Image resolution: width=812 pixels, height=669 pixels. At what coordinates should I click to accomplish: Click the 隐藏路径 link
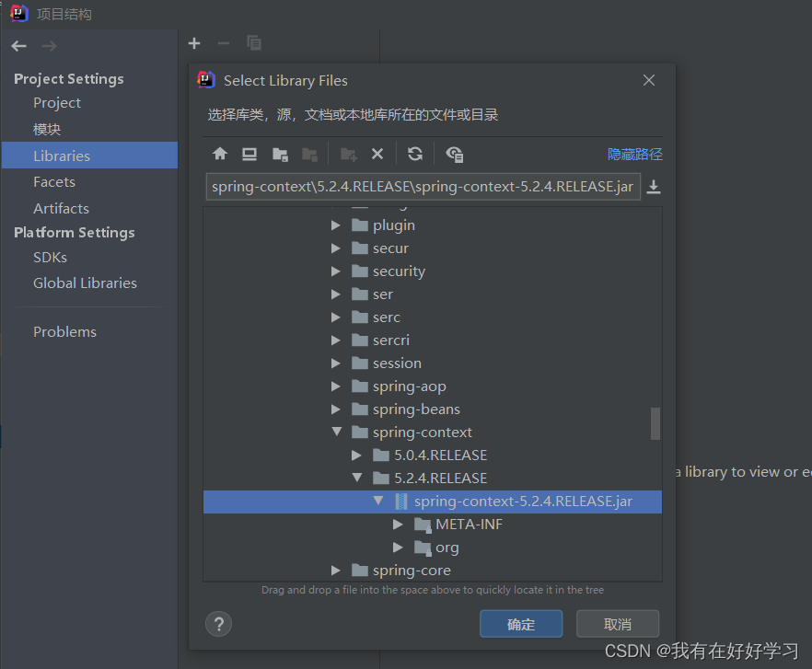[635, 154]
